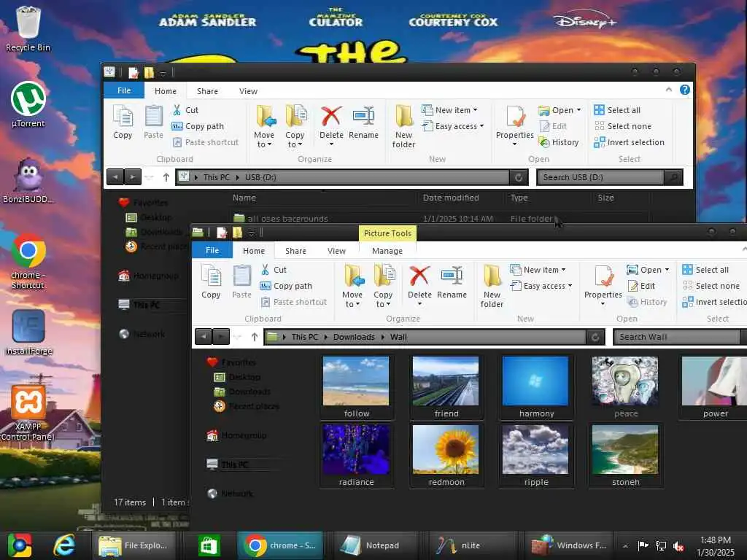The image size is (747, 560).
Task: Switch to Share tab in Wall window
Action: point(295,251)
